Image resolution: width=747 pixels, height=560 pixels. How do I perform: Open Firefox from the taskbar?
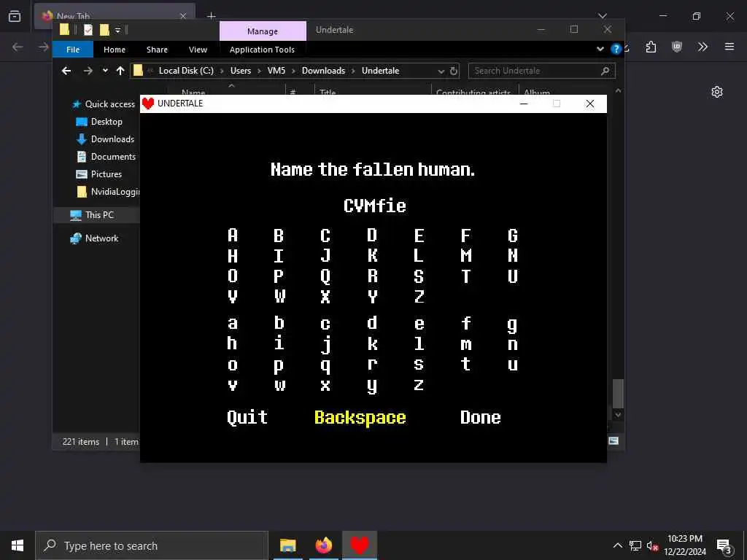(x=323, y=545)
